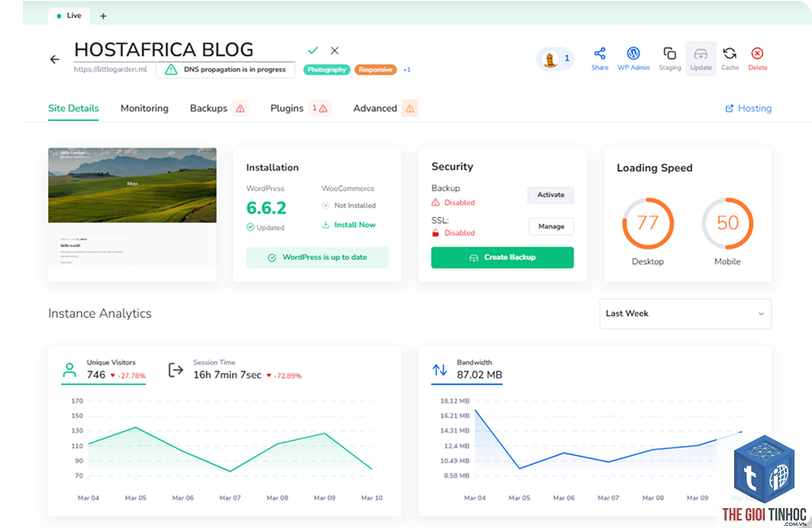Click Advanced tab orange warning icon
The image size is (812, 528).
click(x=409, y=108)
